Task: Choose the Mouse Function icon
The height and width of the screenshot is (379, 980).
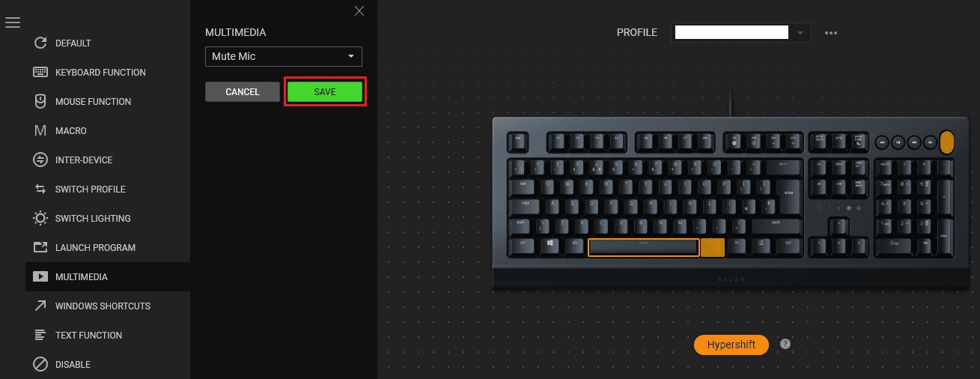Action: tap(40, 101)
